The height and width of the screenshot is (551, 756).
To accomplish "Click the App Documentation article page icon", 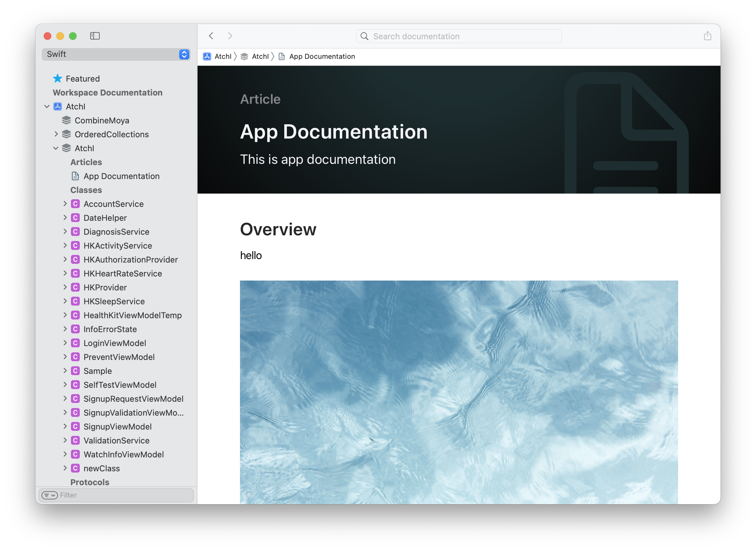I will pos(75,176).
